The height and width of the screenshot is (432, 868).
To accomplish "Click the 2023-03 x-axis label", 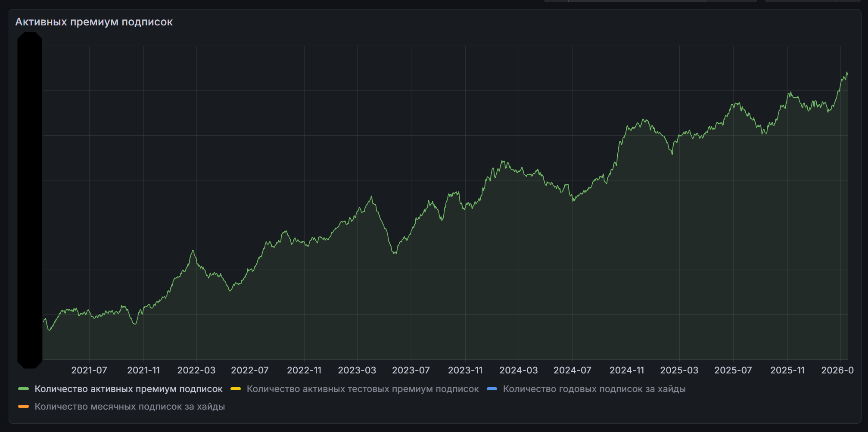I will point(357,370).
